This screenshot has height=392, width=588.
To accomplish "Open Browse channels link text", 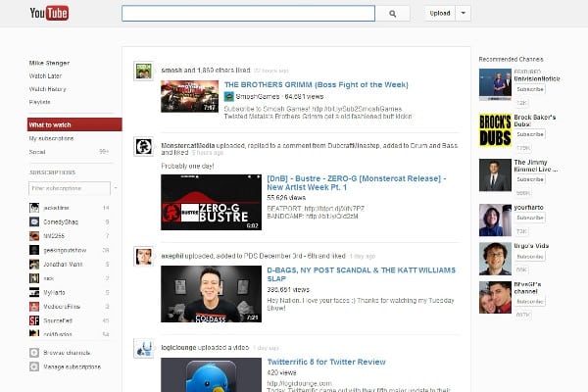I will tap(67, 353).
